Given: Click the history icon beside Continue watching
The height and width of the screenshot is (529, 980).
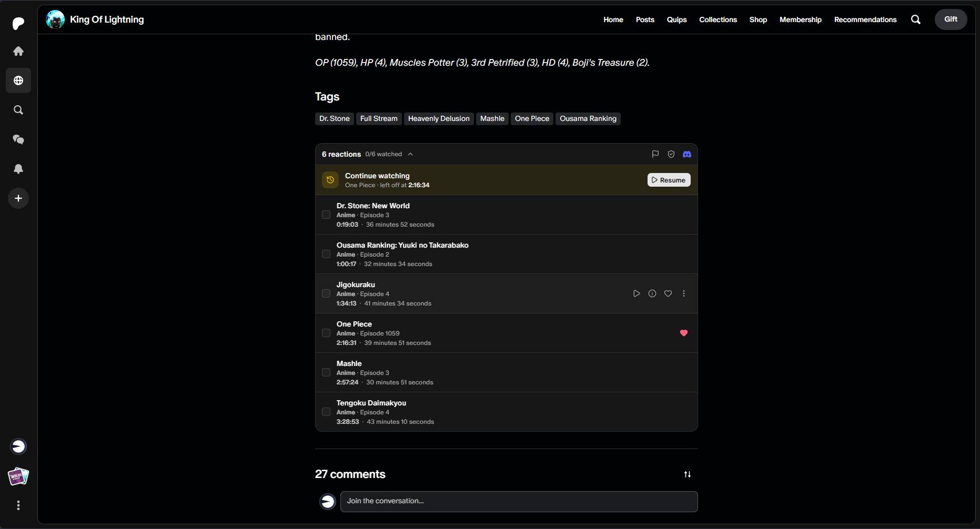Looking at the screenshot, I should pyautogui.click(x=330, y=180).
